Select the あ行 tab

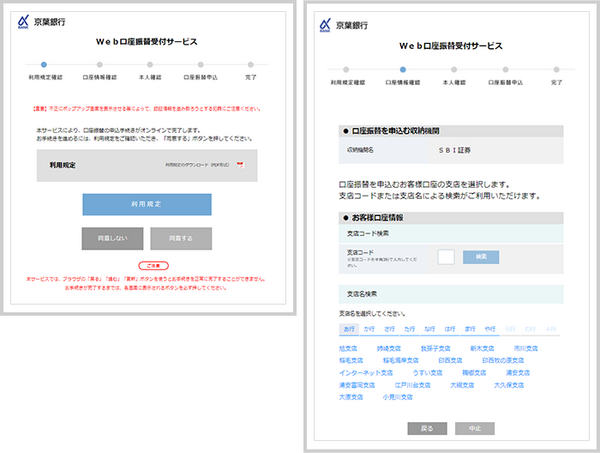click(349, 329)
